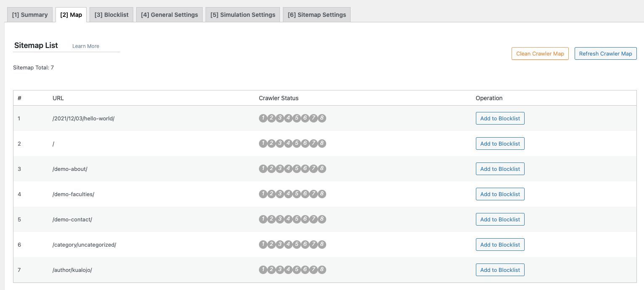This screenshot has height=290, width=644.
Task: Click the Sitemap List heading
Action: (x=36, y=45)
